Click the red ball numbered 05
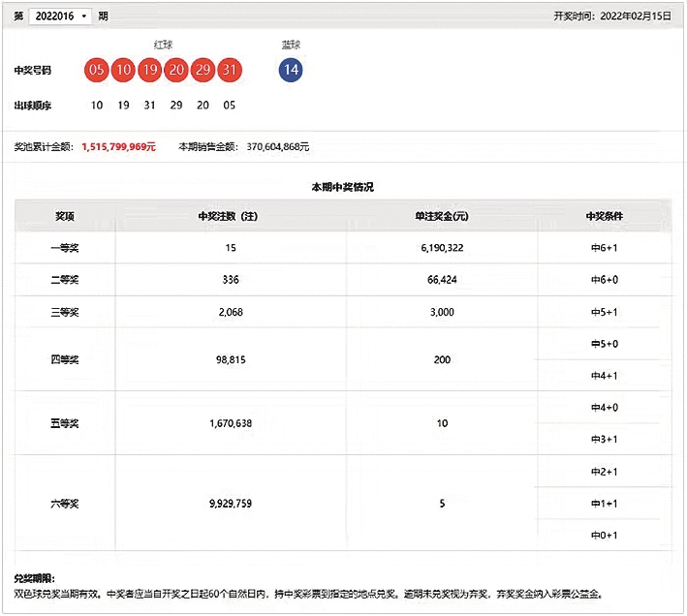The image size is (687, 616). pyautogui.click(x=96, y=70)
